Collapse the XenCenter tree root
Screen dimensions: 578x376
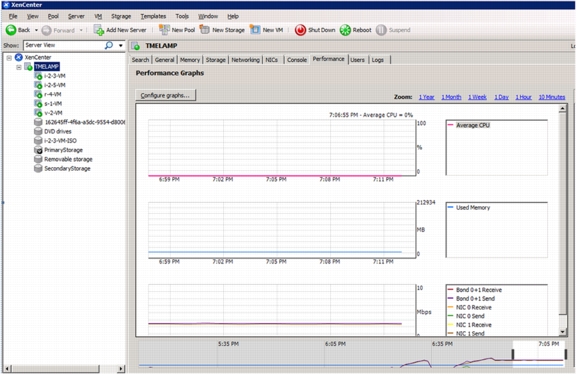click(9, 58)
